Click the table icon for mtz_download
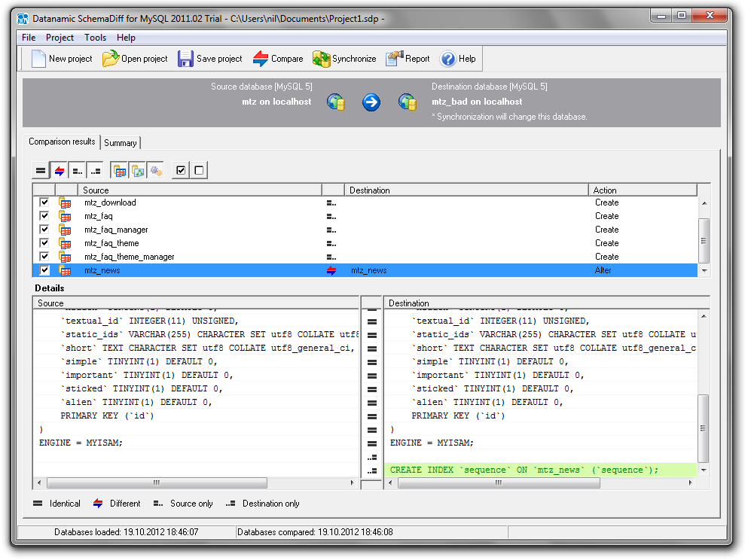745x560 pixels. 65,203
